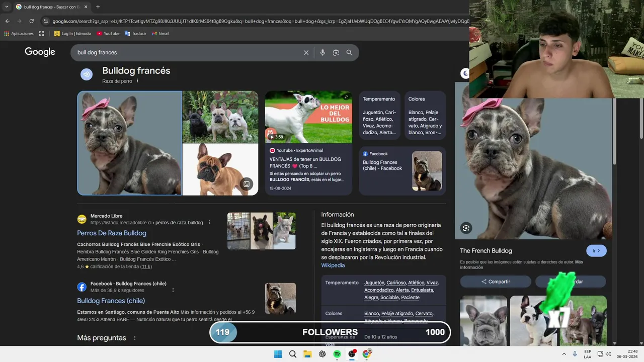Click the Blanco color link
644x362 pixels.
[372, 314]
